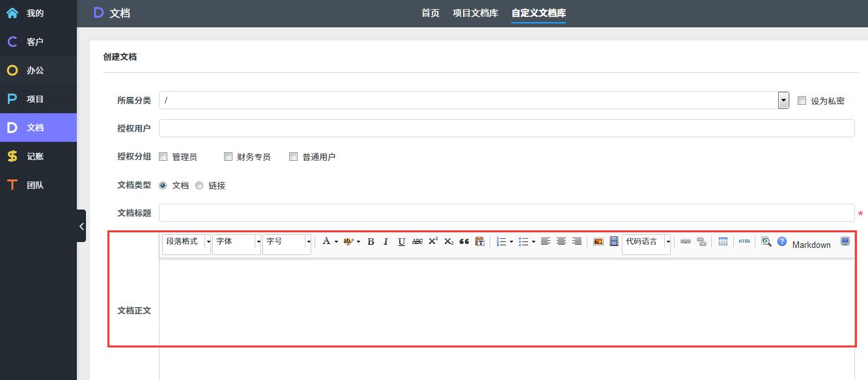This screenshot has height=380, width=868.
Task: Open the 团队 team section
Action: (38, 185)
